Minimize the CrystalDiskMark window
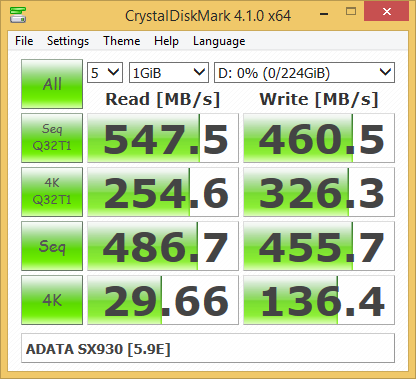This screenshot has width=416, height=379. coord(324,13)
